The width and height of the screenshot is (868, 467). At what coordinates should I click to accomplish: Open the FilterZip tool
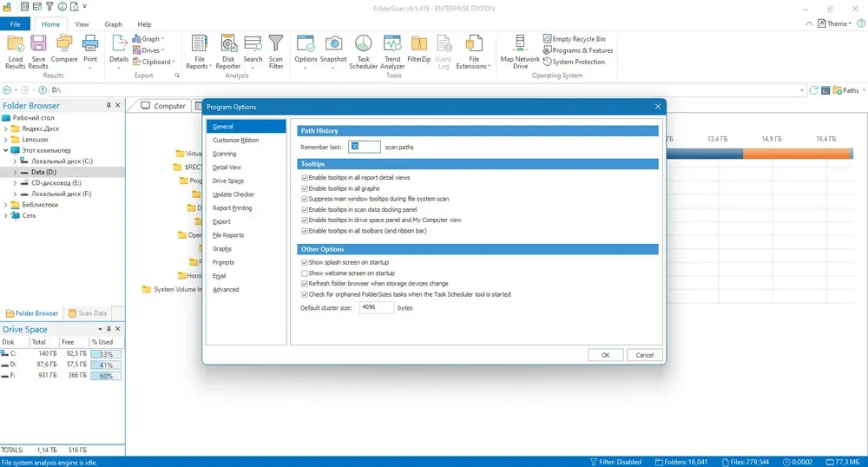(x=419, y=49)
